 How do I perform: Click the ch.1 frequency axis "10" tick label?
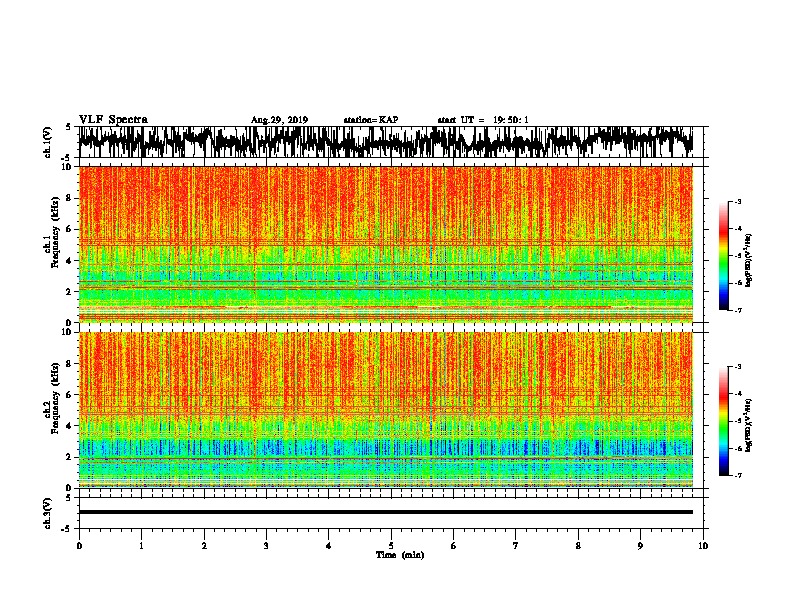[x=68, y=167]
